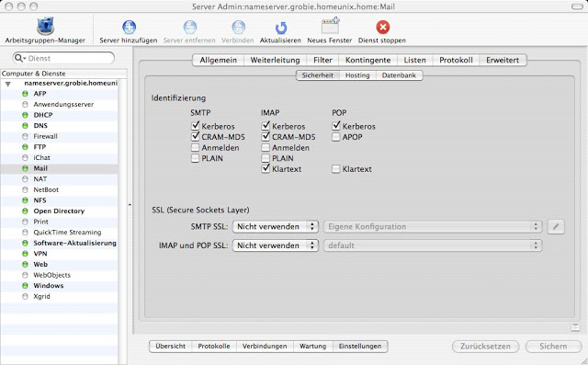This screenshot has height=365, width=588.
Task: Select the Hosting sub-tab
Action: click(357, 75)
